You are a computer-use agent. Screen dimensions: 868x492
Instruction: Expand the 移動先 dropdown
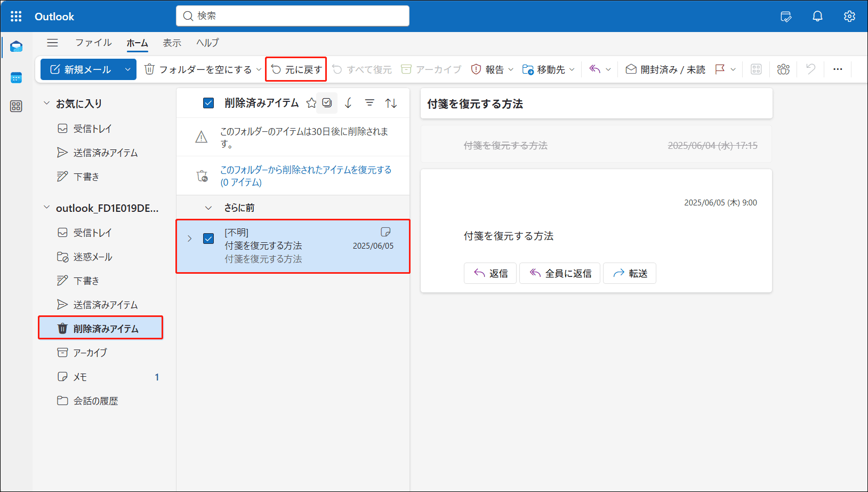coord(572,69)
